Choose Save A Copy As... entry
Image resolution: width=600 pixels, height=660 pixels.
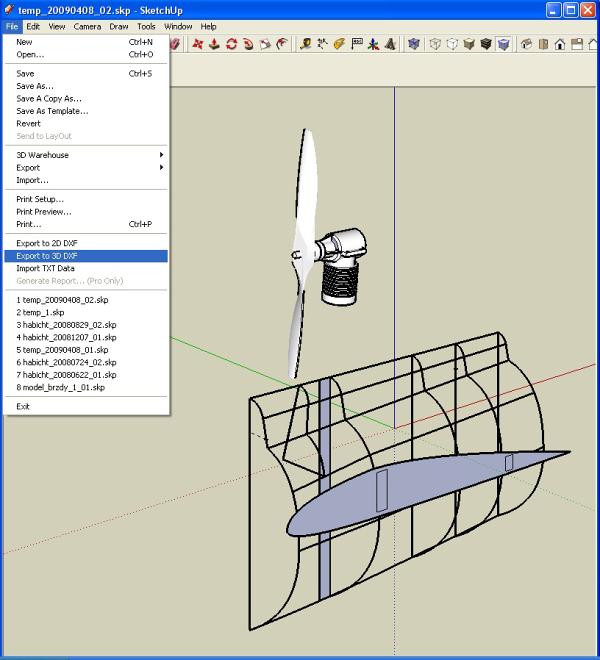86,98
